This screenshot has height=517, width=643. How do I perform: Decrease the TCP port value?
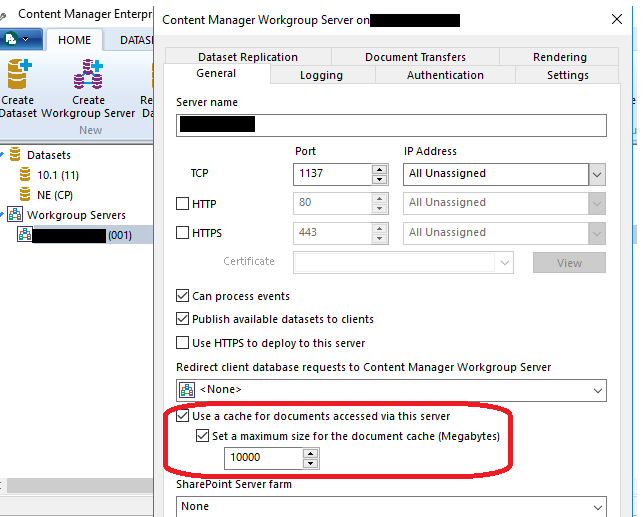(379, 180)
